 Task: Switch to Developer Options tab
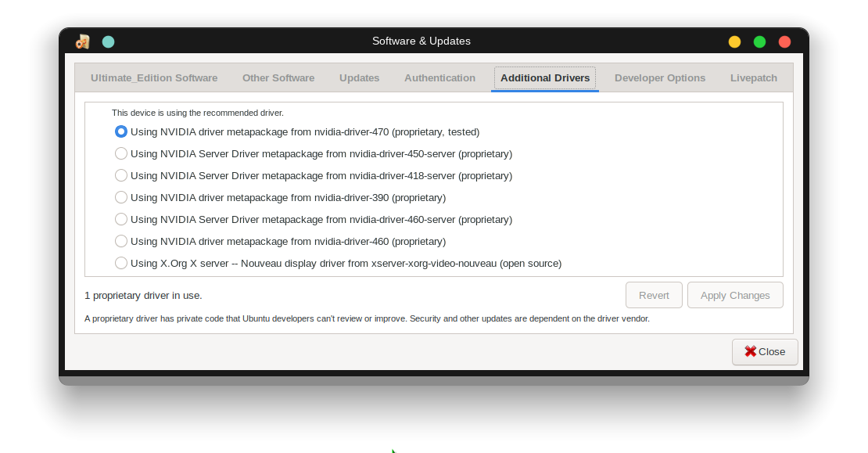click(660, 78)
